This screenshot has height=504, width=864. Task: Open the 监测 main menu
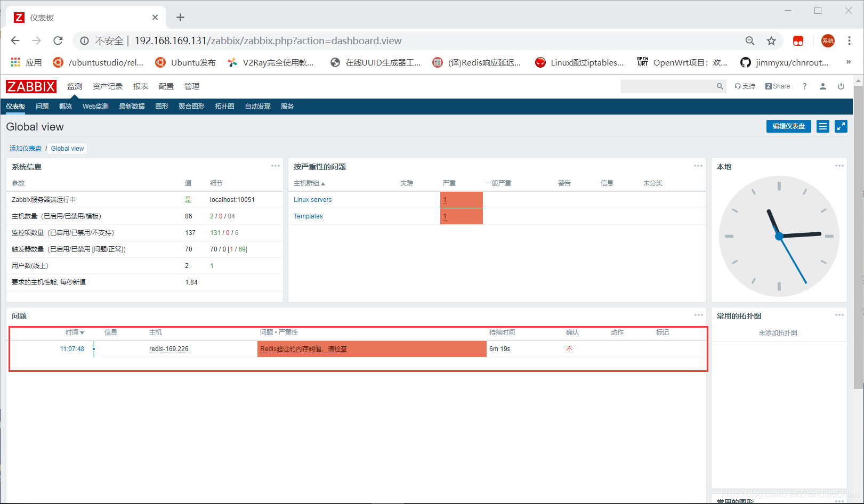(75, 86)
